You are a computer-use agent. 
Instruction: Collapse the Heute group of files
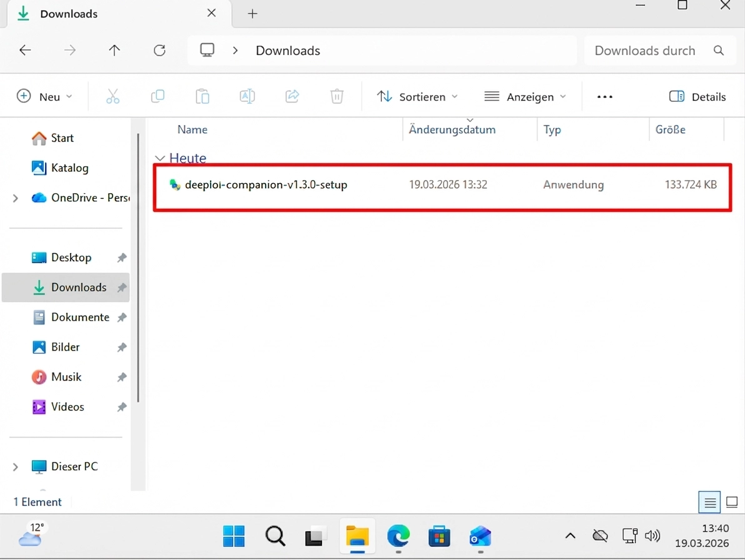pyautogui.click(x=160, y=158)
